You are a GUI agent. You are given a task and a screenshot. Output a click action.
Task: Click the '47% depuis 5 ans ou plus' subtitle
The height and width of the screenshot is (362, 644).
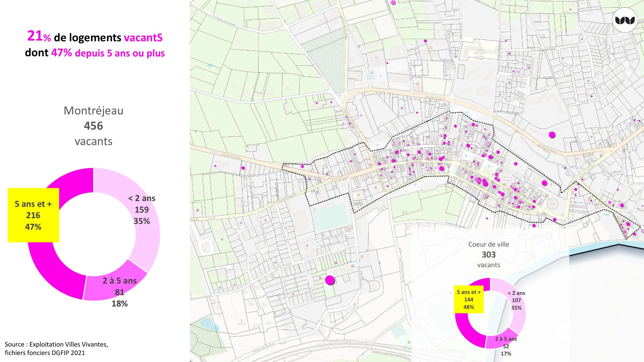tap(108, 53)
